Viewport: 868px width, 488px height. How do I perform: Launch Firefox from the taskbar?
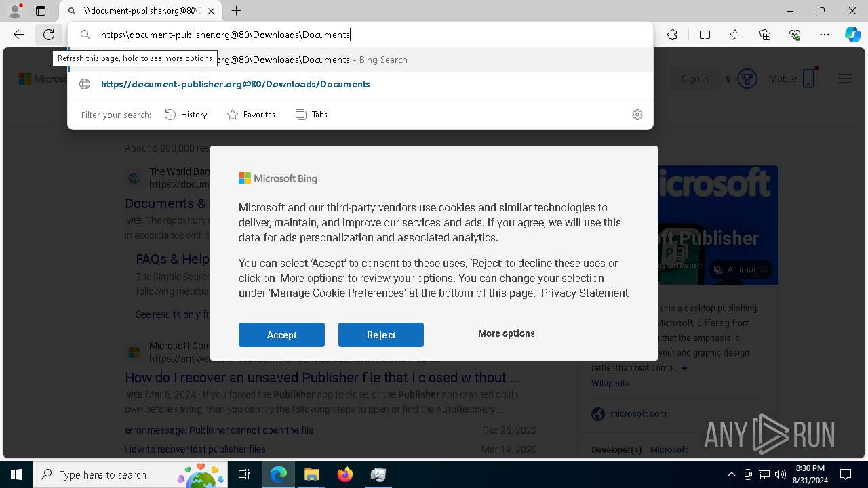345,474
